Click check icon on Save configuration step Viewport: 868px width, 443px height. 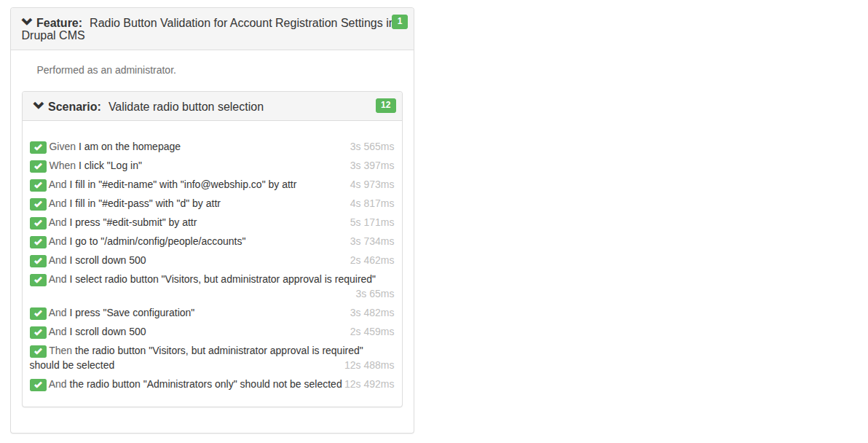tap(38, 313)
